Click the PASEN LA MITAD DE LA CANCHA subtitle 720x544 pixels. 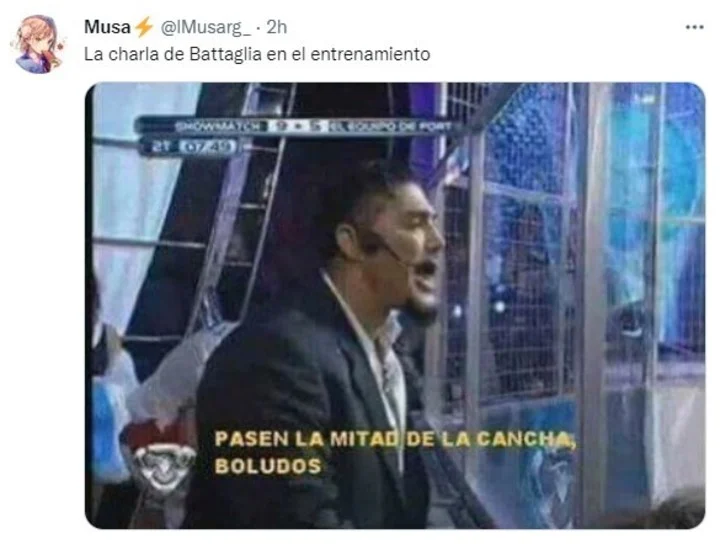click(x=395, y=439)
